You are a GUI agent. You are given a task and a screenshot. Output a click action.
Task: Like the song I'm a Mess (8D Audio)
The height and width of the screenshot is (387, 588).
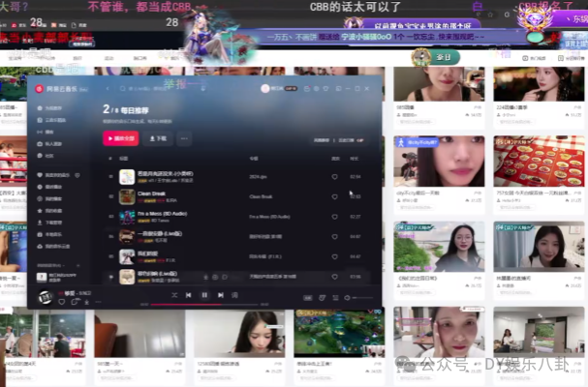point(334,217)
